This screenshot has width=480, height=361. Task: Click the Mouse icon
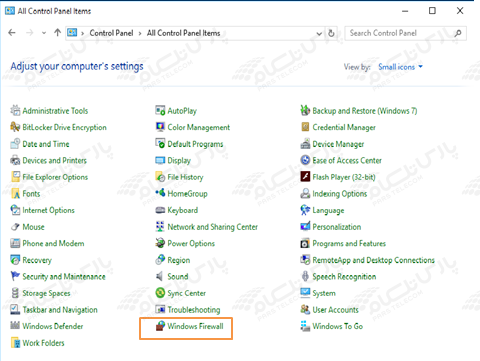(15, 227)
